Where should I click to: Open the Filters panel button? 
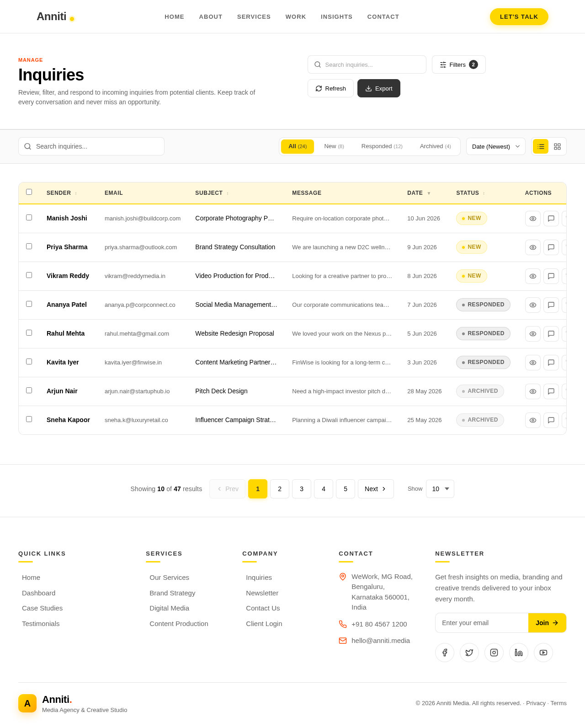point(459,64)
